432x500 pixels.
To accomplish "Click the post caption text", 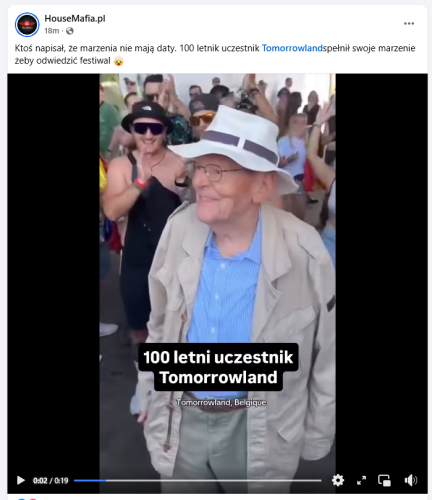I will [215, 54].
